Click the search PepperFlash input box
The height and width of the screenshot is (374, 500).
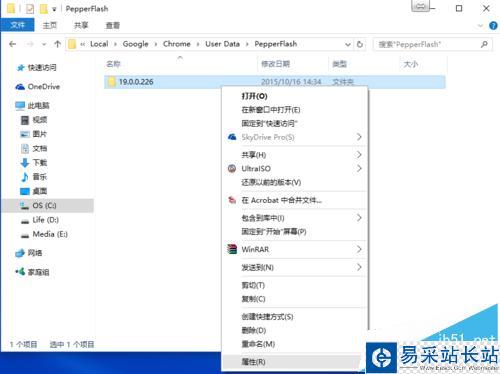[x=432, y=44]
